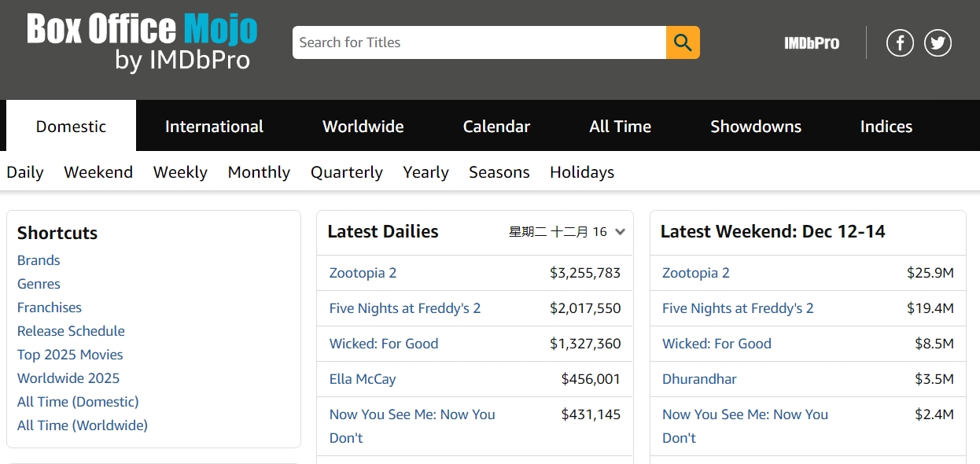980x464 pixels.
Task: Visit the Top 2025 Movies link
Action: click(x=70, y=355)
